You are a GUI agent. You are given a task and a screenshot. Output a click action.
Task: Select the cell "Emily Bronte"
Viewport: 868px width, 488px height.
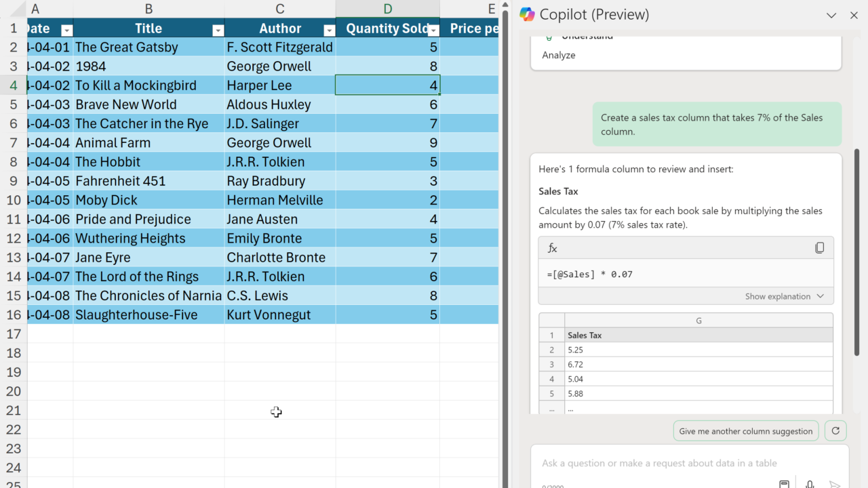click(280, 239)
